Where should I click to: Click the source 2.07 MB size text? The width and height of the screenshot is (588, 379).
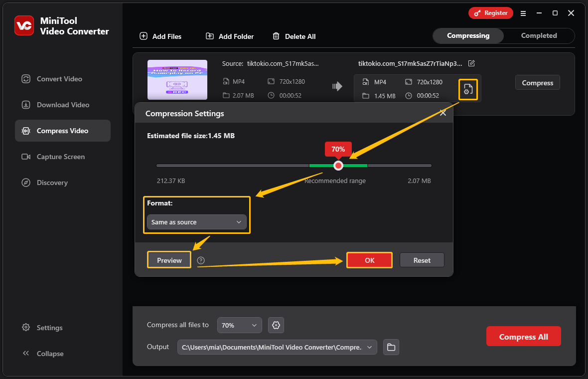243,96
